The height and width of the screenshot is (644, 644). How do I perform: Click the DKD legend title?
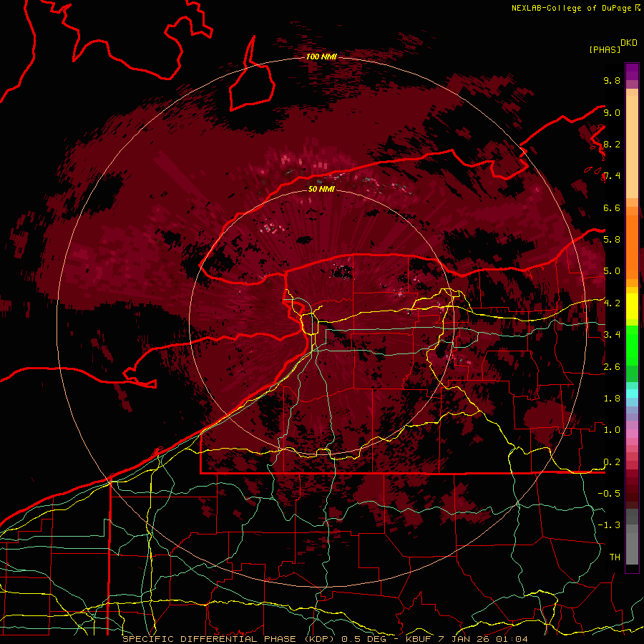click(x=628, y=43)
